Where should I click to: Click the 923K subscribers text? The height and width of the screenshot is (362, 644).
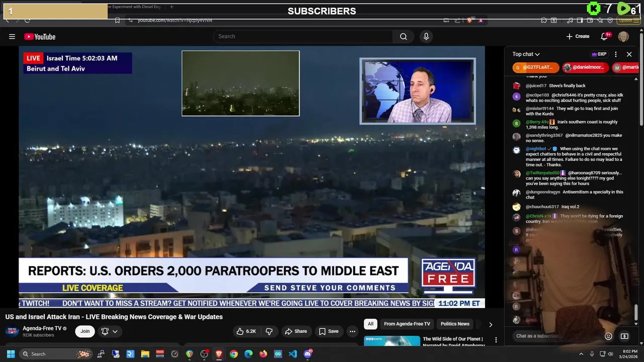[38, 335]
